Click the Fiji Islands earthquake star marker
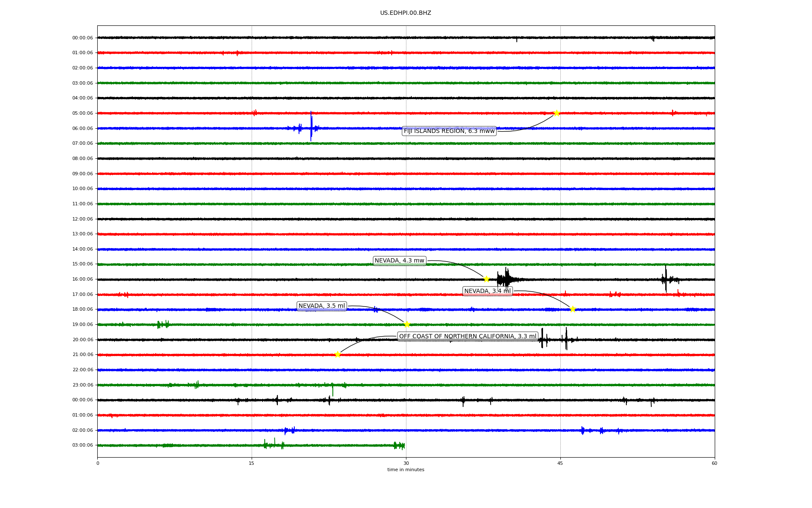Viewport: 812px width, 508px height. pyautogui.click(x=557, y=113)
